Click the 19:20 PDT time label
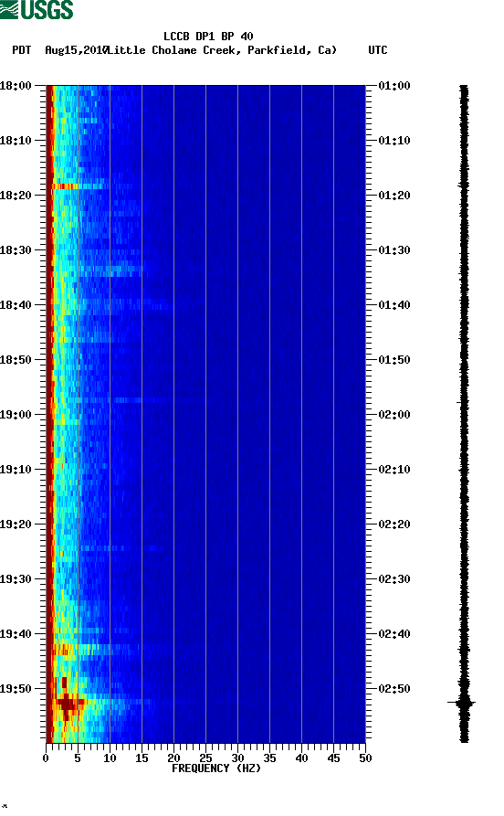 pyautogui.click(x=16, y=525)
